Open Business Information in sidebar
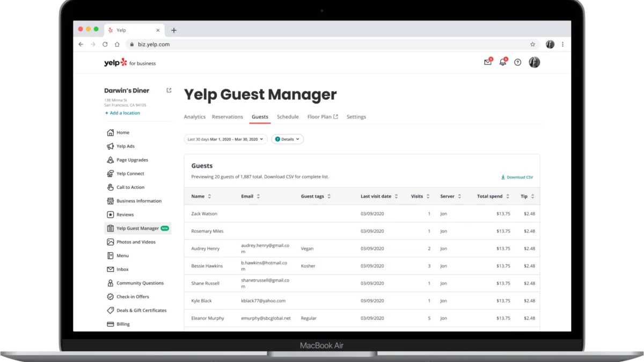The width and height of the screenshot is (644, 362). click(138, 201)
